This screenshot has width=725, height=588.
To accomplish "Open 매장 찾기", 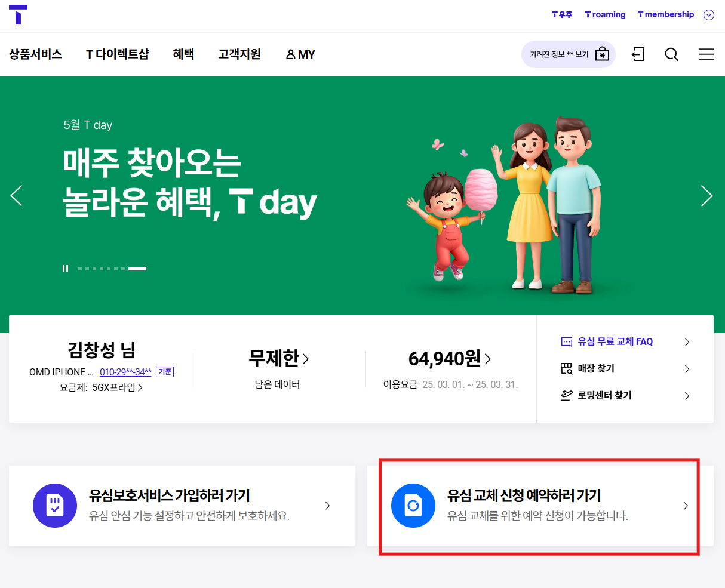I will point(625,368).
